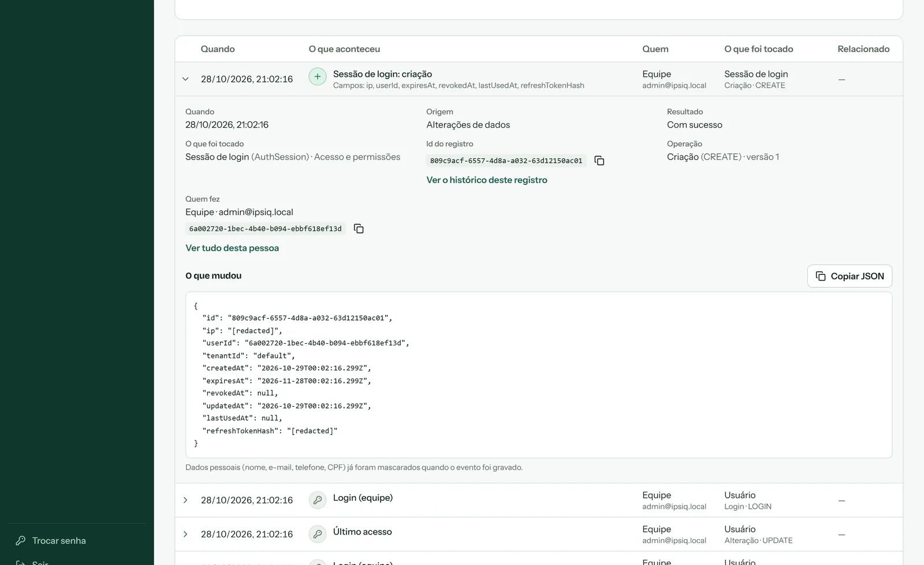Open Ver tudo desta pessoa link

232,248
